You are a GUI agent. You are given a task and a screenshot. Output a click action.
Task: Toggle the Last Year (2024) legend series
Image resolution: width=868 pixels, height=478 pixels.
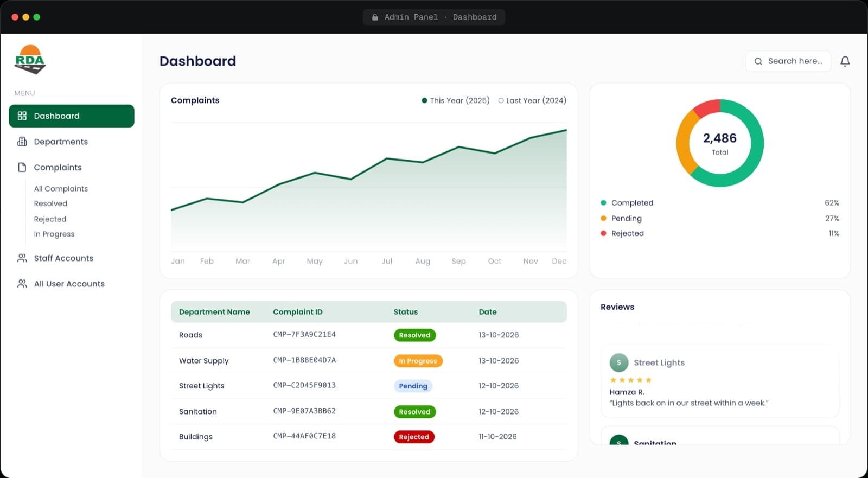(532, 100)
